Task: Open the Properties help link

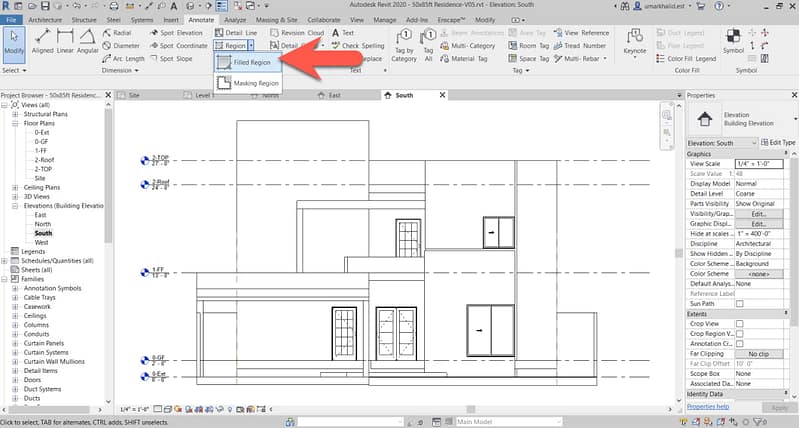Action: click(x=707, y=407)
